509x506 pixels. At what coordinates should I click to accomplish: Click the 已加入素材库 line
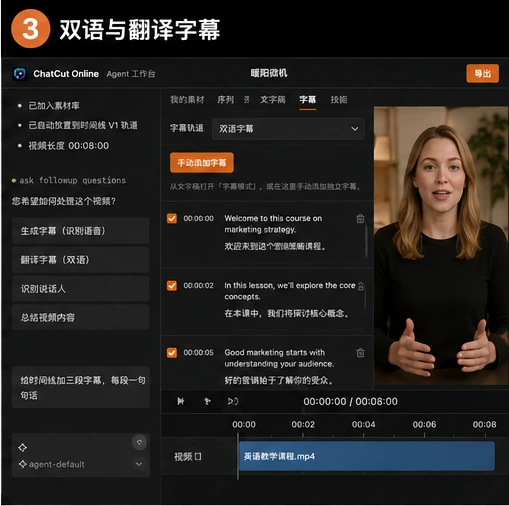click(x=54, y=106)
